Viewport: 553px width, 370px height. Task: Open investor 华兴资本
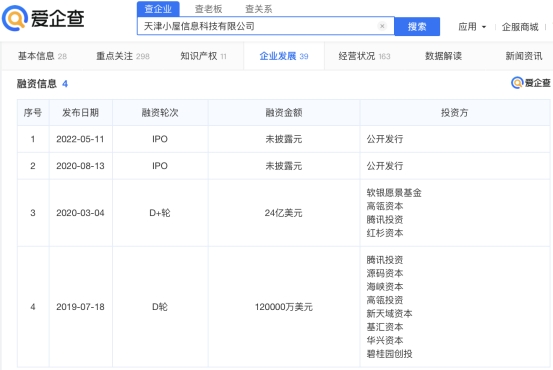click(x=385, y=340)
